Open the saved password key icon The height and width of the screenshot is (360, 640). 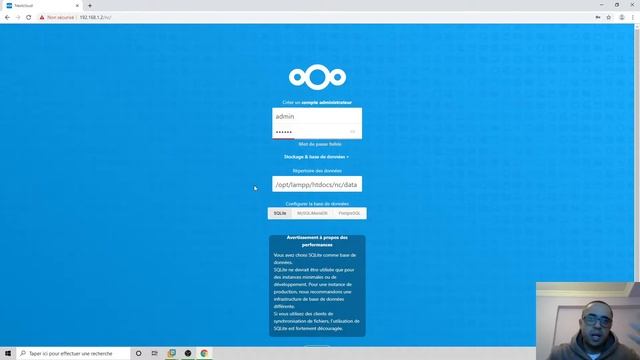598,18
